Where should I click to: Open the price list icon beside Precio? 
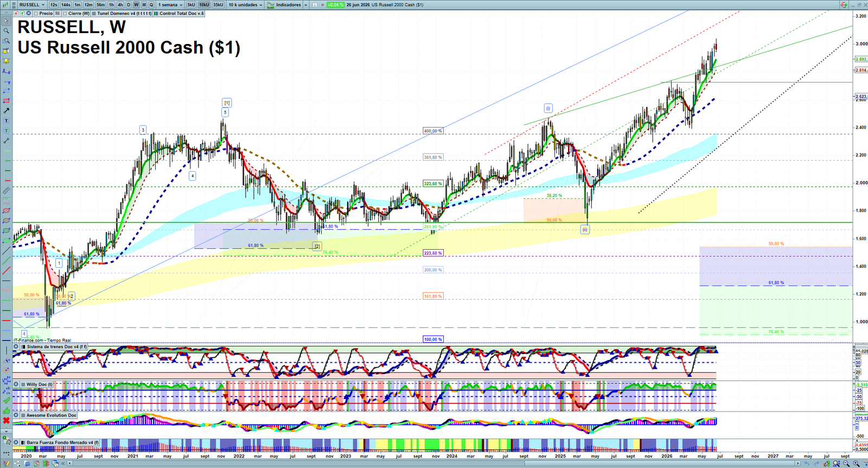tap(58, 13)
